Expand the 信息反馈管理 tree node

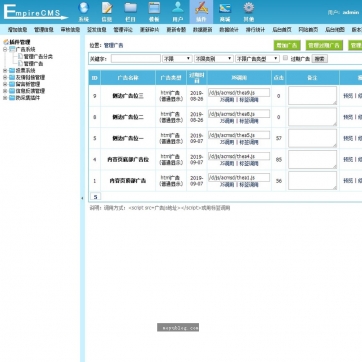(x=5, y=91)
